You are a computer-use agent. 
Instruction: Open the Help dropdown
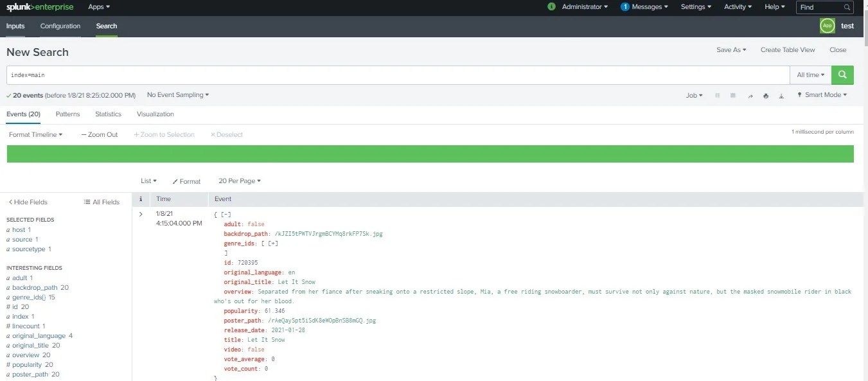[775, 7]
